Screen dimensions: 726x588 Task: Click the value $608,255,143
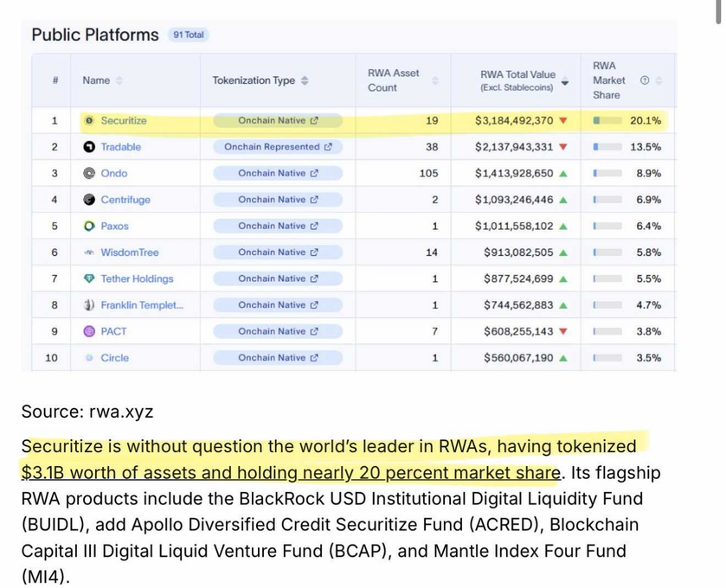click(518, 331)
